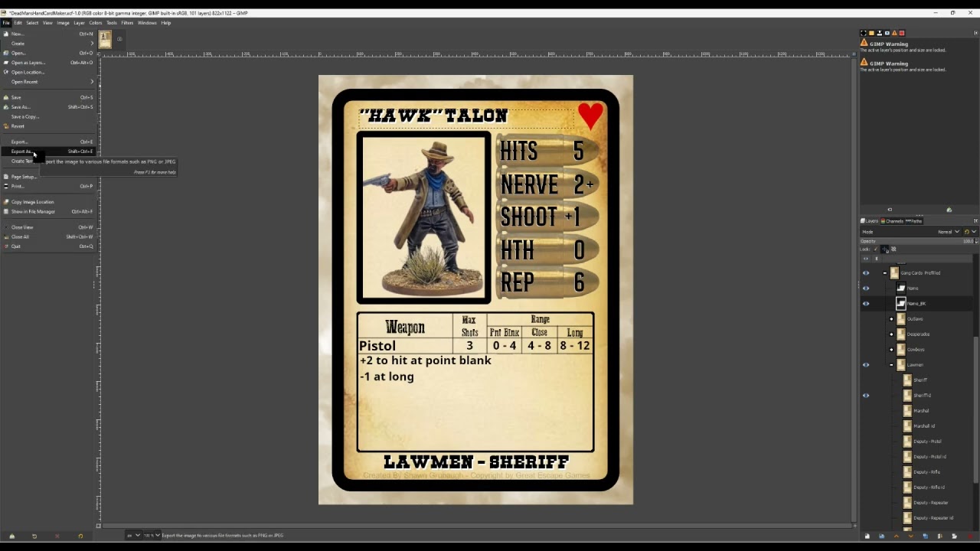Switch to the Channels tab
This screenshot has width=980, height=551.
coord(891,221)
